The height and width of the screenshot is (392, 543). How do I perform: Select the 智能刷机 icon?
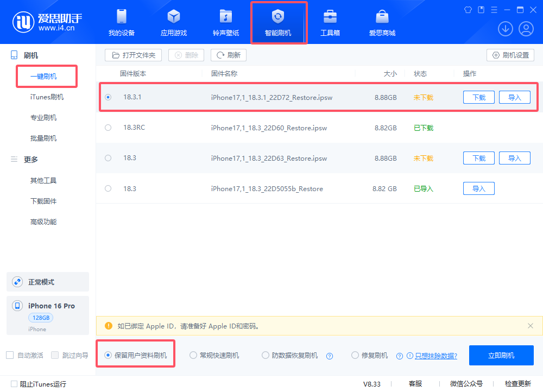279,22
